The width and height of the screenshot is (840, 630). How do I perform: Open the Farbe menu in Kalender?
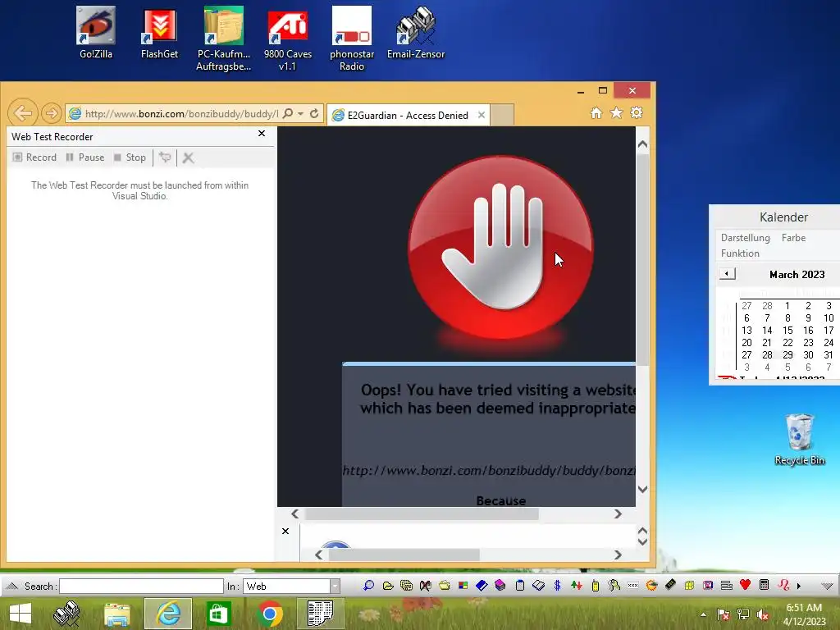(x=793, y=237)
